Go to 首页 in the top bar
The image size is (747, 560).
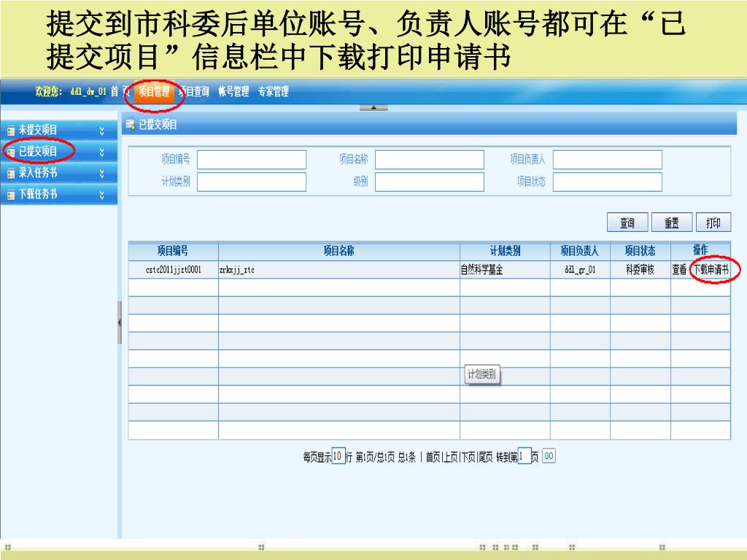(119, 91)
